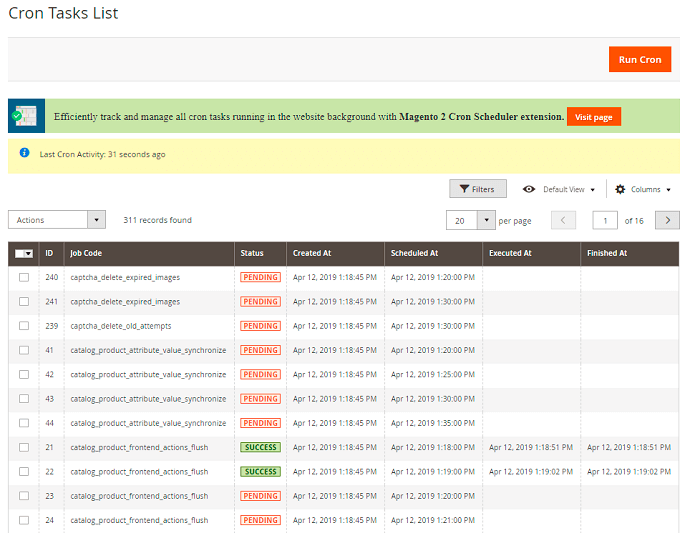
Task: Click the current page number field
Action: click(605, 220)
